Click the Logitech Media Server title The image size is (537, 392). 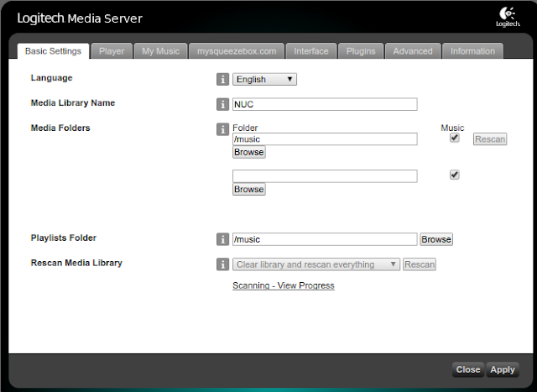[80, 18]
